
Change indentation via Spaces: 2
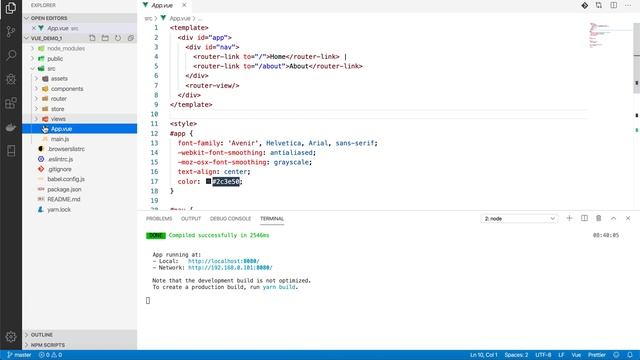tap(516, 355)
